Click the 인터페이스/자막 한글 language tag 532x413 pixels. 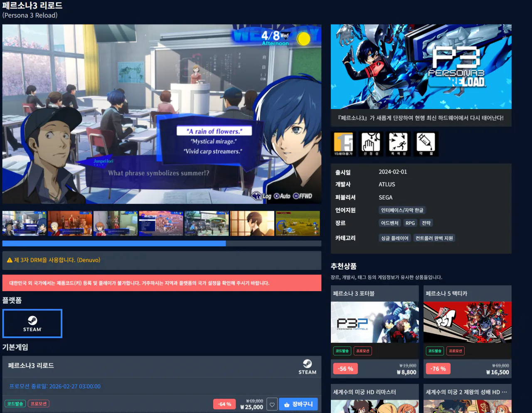tap(402, 210)
